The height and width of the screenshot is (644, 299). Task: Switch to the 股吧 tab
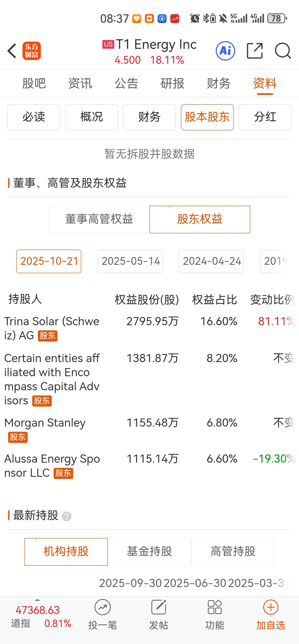click(x=34, y=83)
